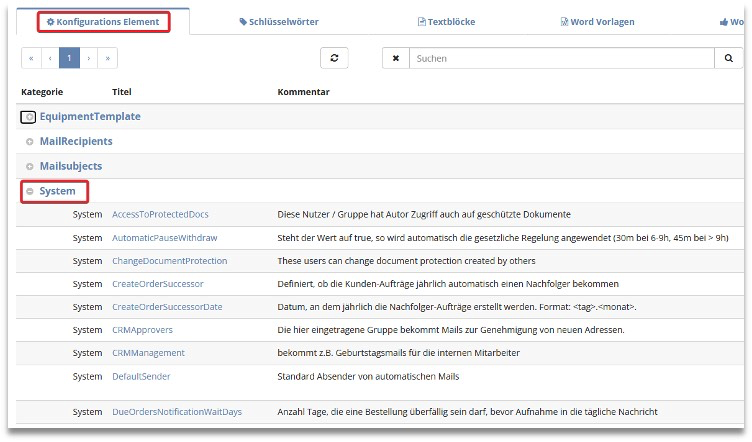Image resolution: width=752 pixels, height=442 pixels.
Task: Switch to the Textblöcke tab
Action: [446, 22]
